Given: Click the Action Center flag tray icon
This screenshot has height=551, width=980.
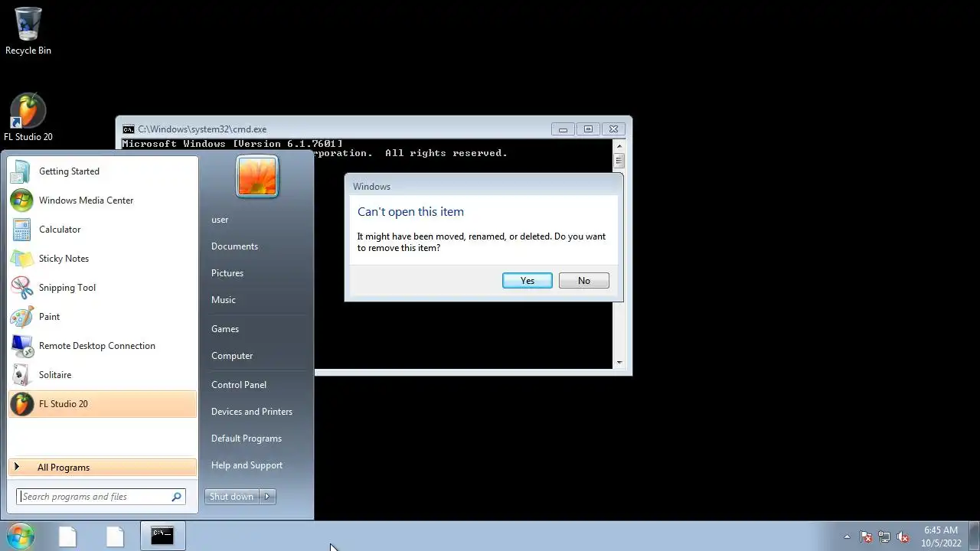Looking at the screenshot, I should click(866, 537).
